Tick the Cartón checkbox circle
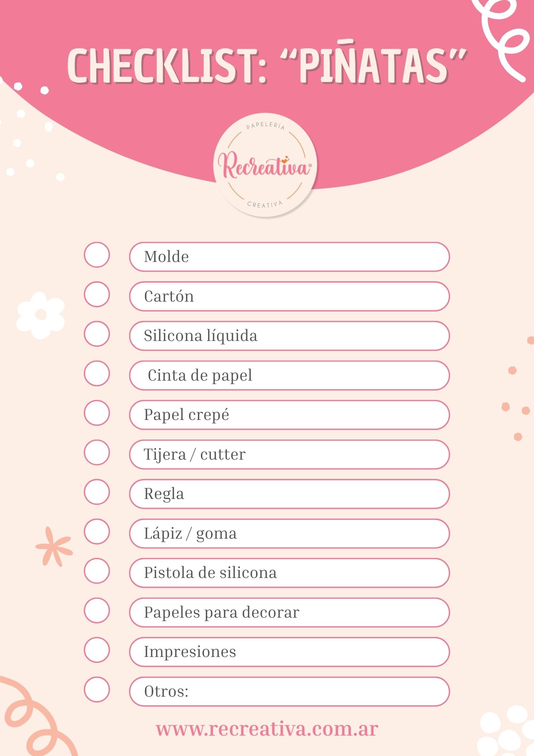The image size is (534, 756). click(x=97, y=294)
